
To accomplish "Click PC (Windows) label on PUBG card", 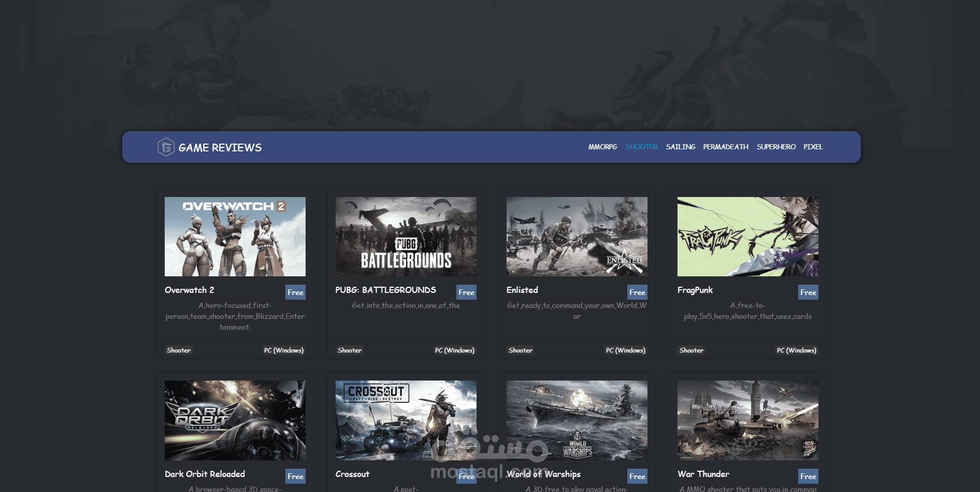I will pos(455,350).
